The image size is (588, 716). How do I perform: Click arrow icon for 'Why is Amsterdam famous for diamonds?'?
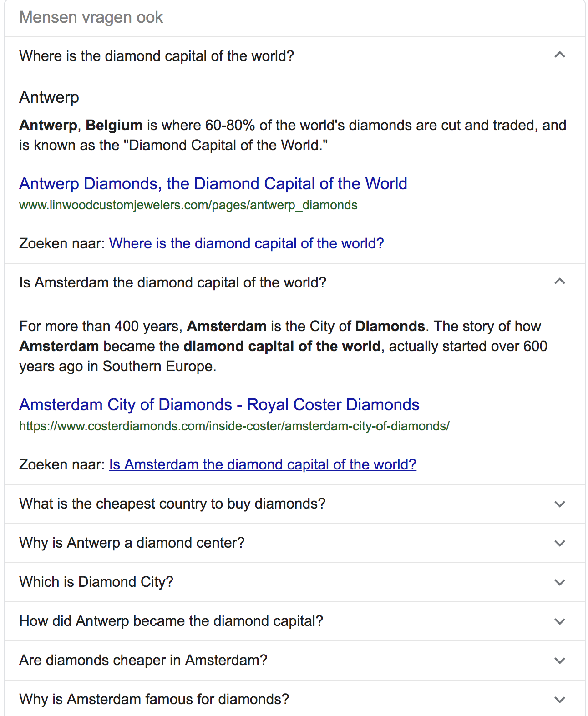click(560, 700)
